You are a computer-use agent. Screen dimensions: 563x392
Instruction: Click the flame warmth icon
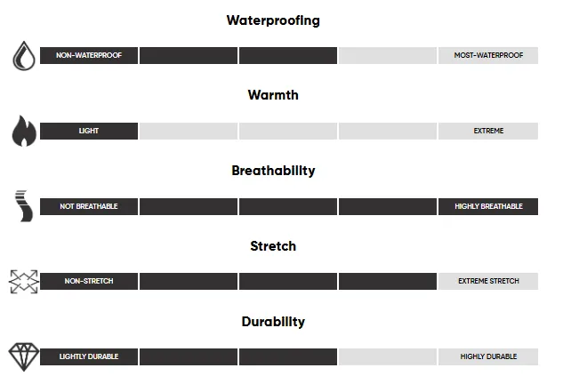coord(24,131)
